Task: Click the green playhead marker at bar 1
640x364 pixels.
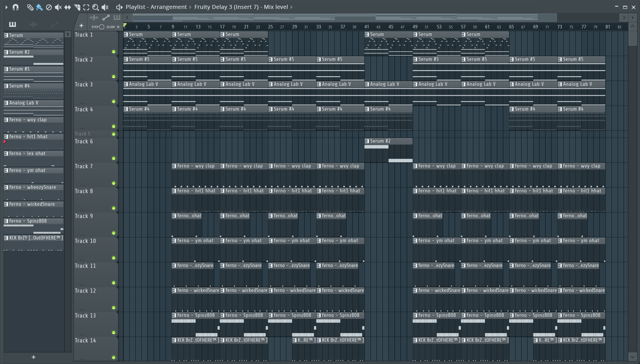Action: pos(125,25)
